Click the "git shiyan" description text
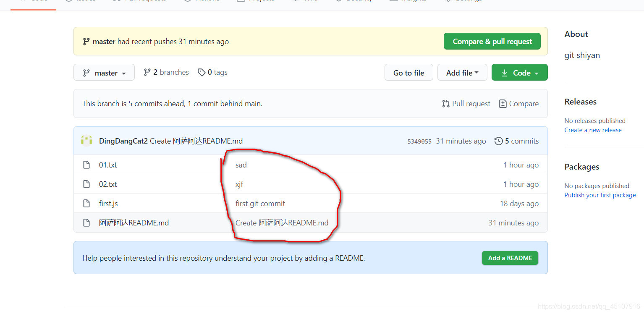Screen dimensions: 644x314 [582, 55]
